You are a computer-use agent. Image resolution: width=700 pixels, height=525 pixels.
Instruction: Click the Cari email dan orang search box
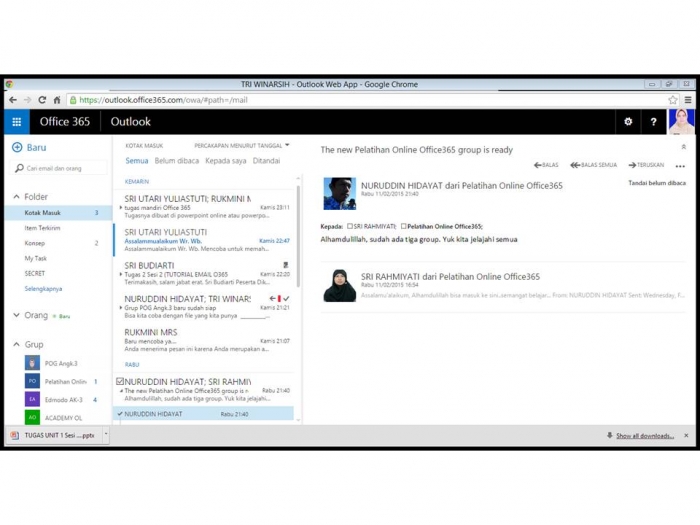[58, 168]
